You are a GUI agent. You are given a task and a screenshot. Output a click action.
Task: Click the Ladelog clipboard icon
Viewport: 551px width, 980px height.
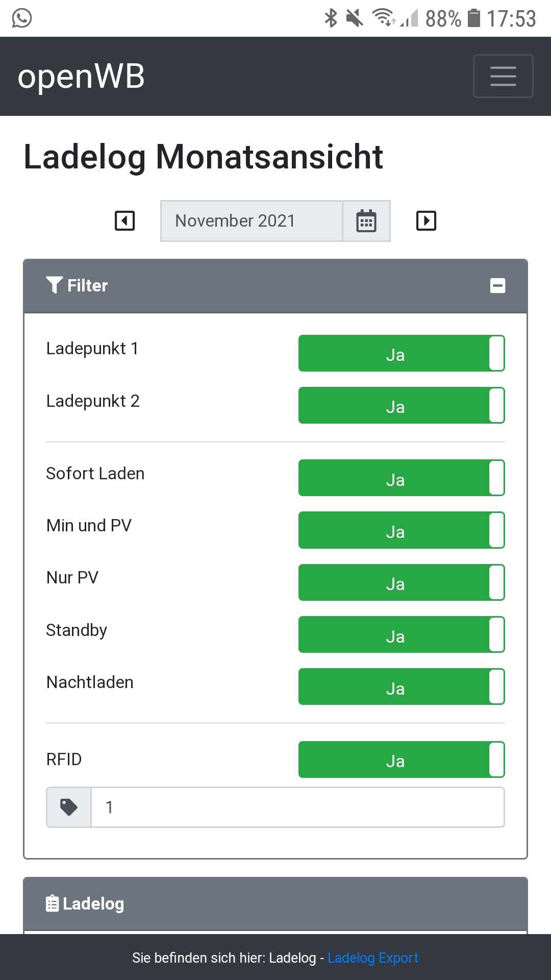click(x=52, y=903)
